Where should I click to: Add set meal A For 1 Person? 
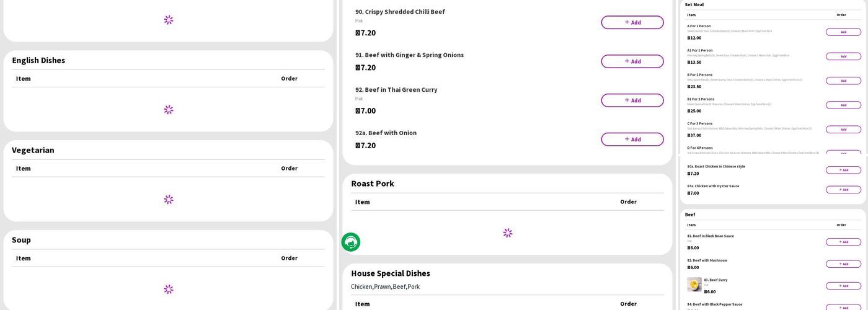(x=843, y=32)
